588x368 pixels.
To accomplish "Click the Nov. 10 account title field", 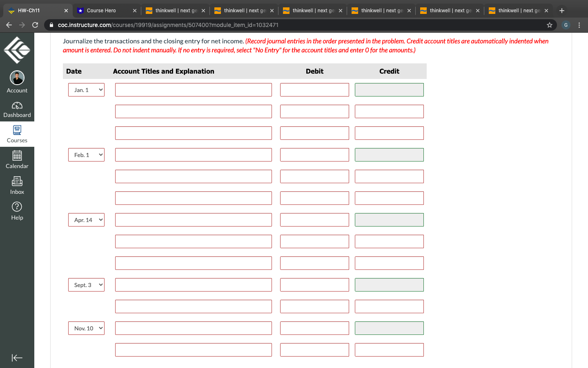I will [194, 328].
